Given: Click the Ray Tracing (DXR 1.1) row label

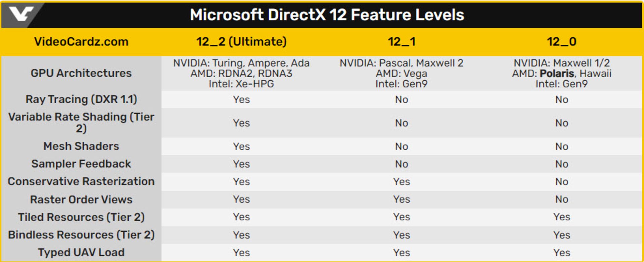Looking at the screenshot, I should pos(81,99).
